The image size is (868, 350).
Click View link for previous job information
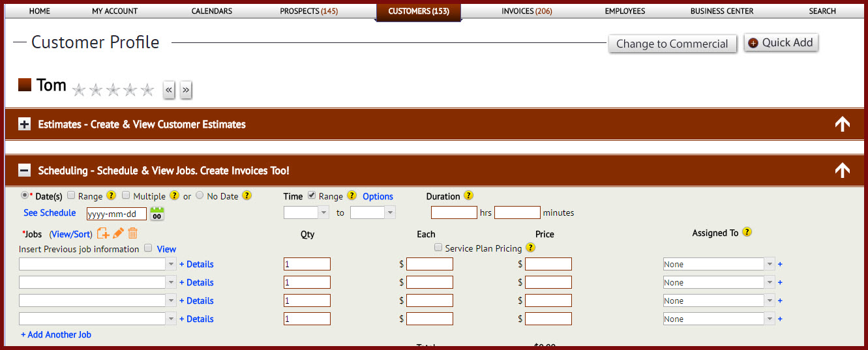[x=166, y=249]
